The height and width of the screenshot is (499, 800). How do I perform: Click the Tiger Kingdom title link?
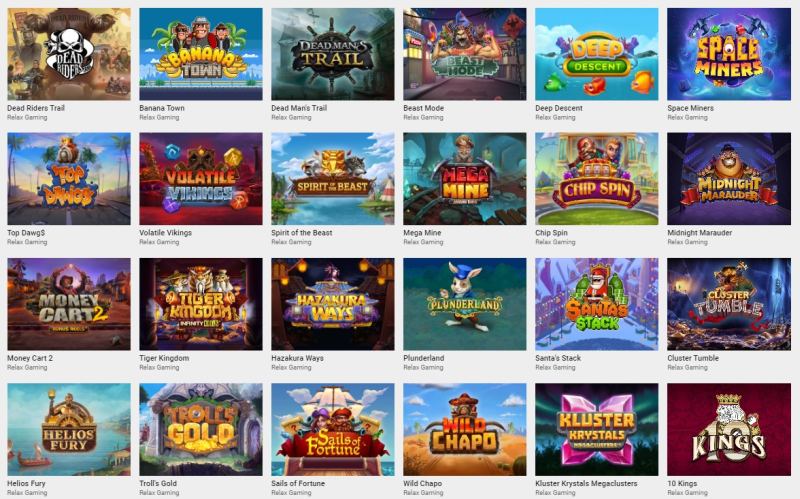(164, 358)
